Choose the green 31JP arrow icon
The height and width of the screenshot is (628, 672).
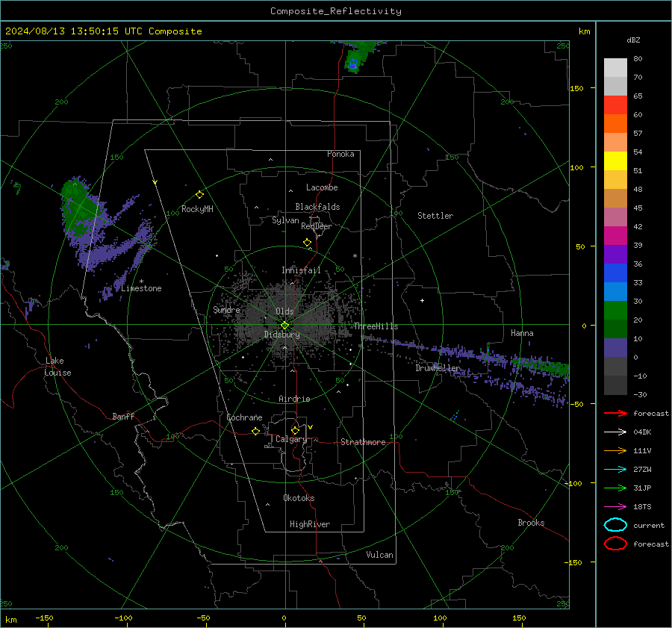point(615,488)
